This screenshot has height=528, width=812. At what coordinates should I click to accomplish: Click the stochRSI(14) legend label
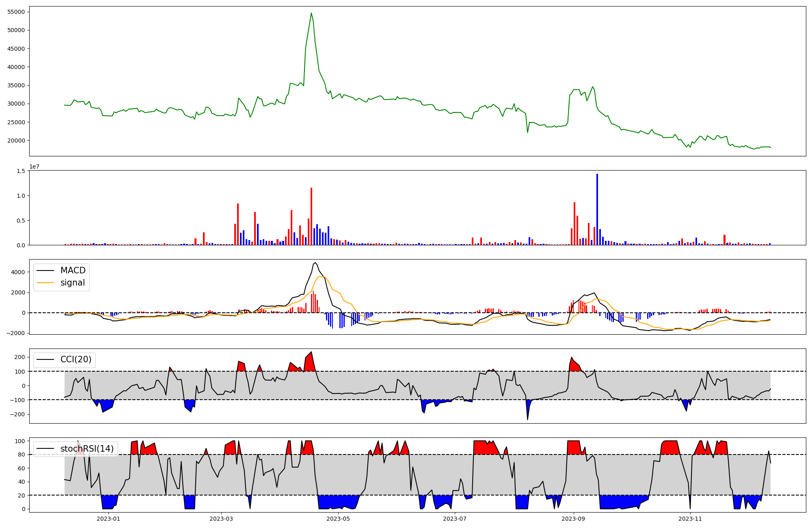coord(87,449)
